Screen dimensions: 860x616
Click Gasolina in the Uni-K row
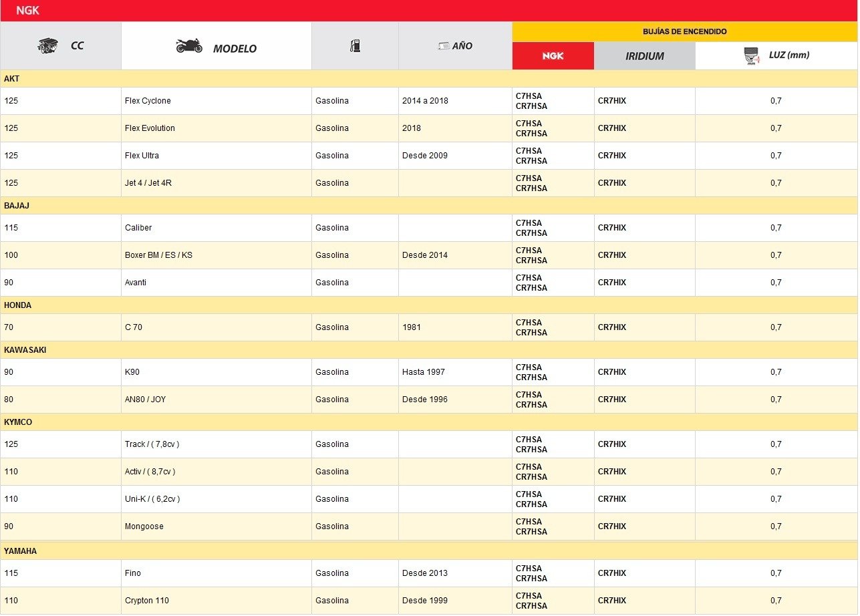(x=332, y=499)
